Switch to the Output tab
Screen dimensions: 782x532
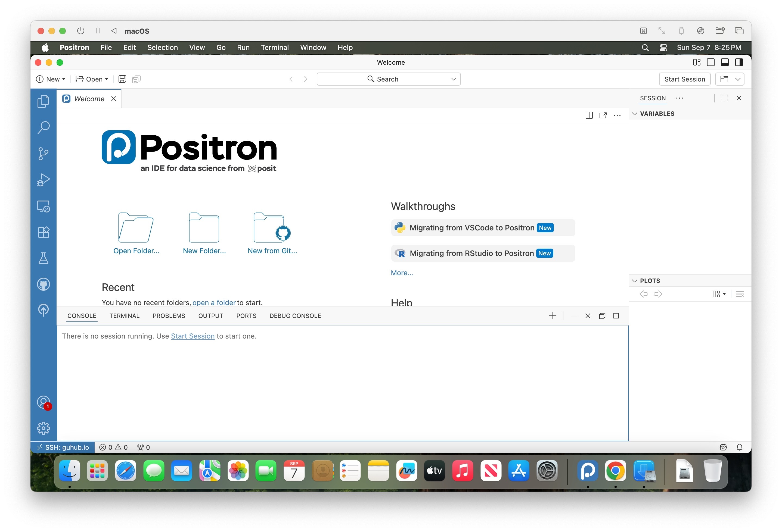(x=211, y=316)
